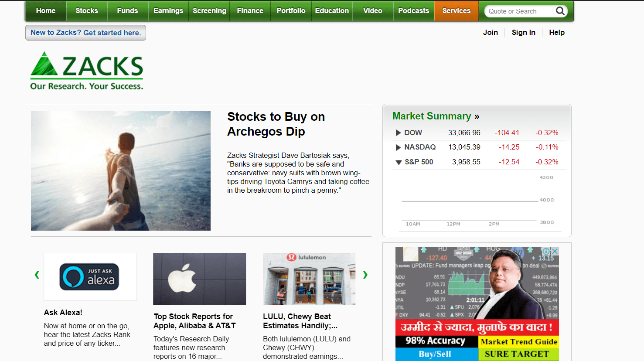This screenshot has width=644, height=361.
Task: Collapse the S&P 500 row triangle
Action: [x=399, y=162]
